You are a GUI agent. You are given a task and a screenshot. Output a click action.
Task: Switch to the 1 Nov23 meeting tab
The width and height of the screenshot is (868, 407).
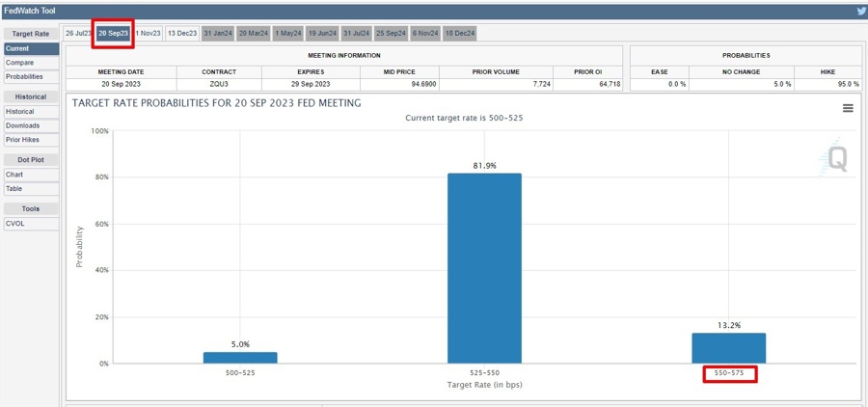(x=147, y=33)
